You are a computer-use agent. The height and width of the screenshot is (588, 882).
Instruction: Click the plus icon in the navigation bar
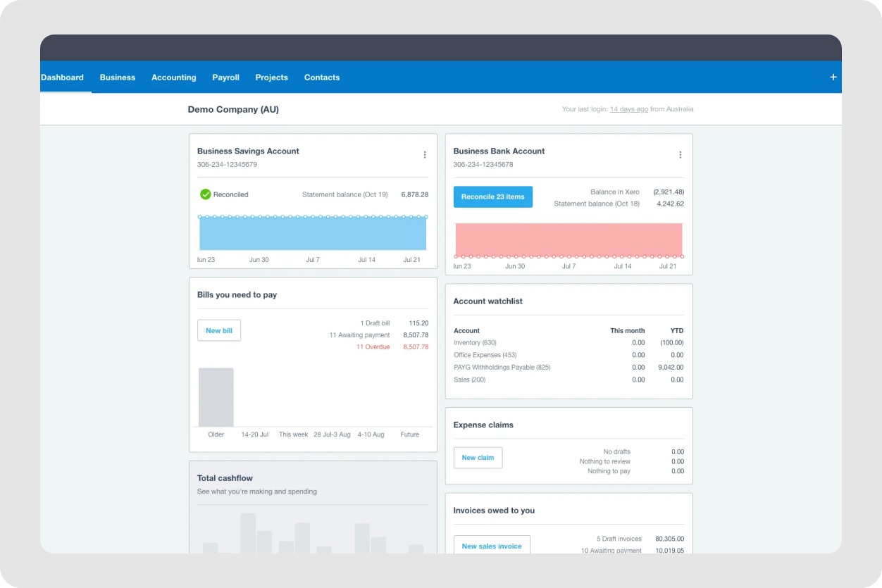point(833,77)
